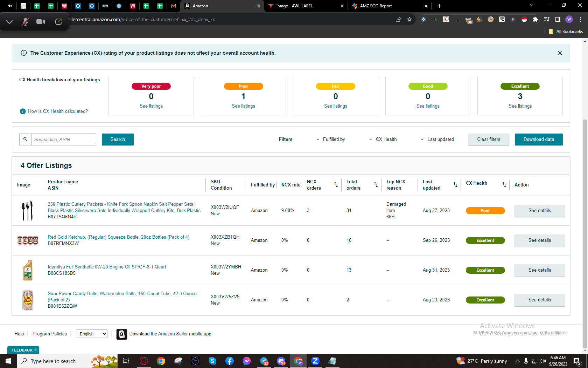The height and width of the screenshot is (368, 588).
Task: Sort by CX Health column
Action: pos(504,185)
